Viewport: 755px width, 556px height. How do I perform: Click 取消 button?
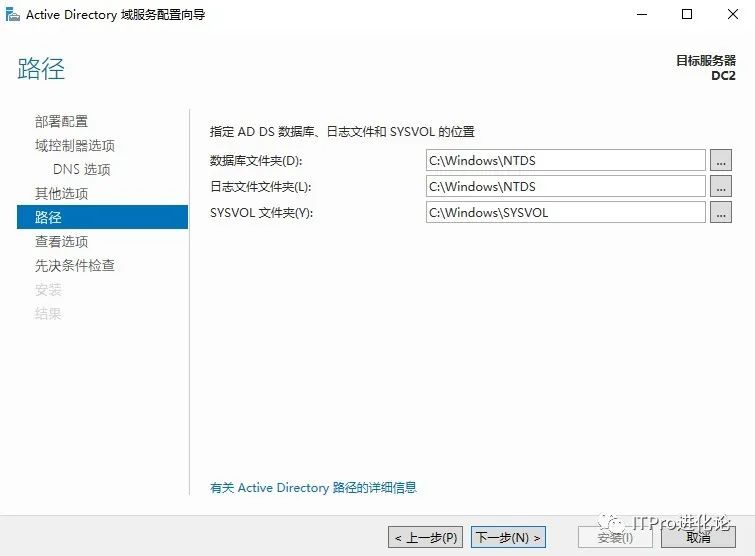(x=698, y=537)
